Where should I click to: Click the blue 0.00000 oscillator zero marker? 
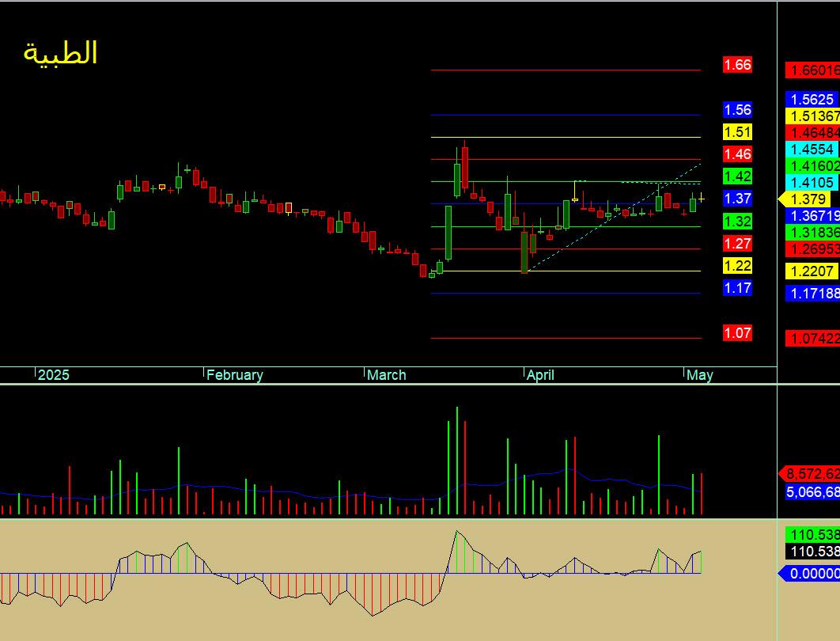point(809,574)
